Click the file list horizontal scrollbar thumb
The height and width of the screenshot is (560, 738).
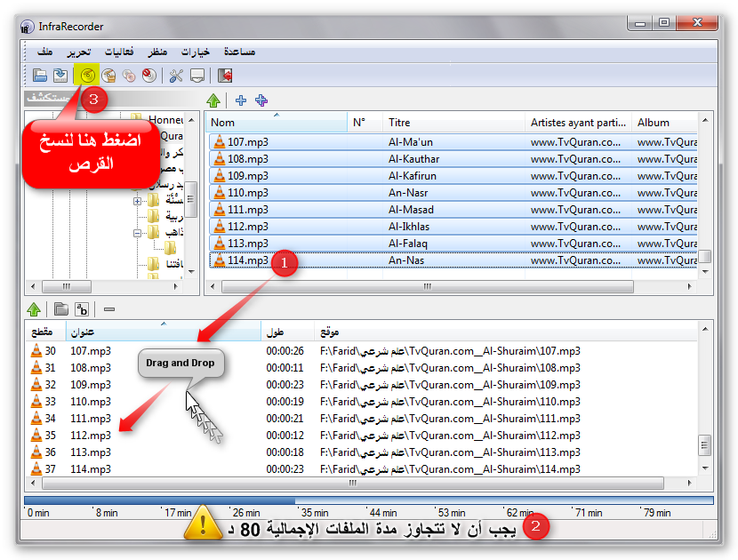[x=428, y=286]
